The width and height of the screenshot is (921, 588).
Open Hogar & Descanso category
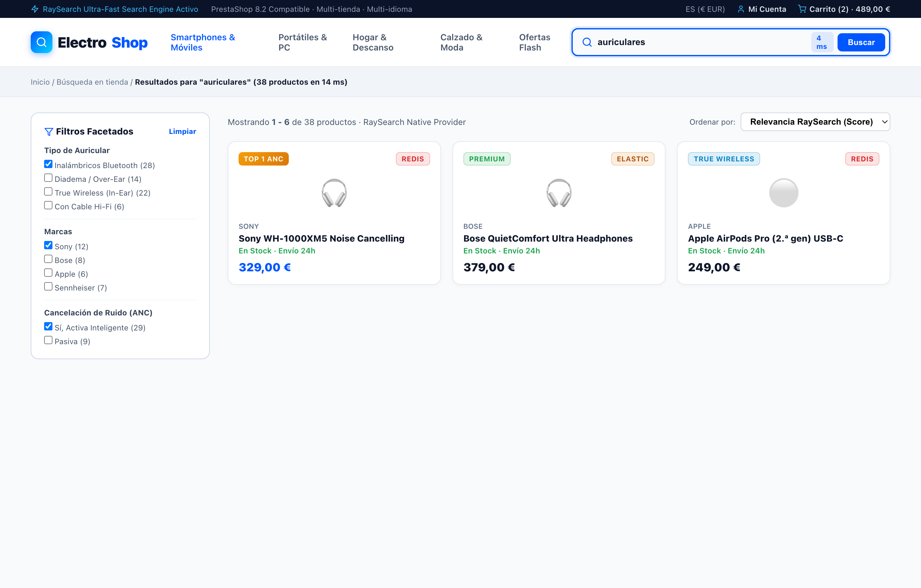click(x=373, y=42)
